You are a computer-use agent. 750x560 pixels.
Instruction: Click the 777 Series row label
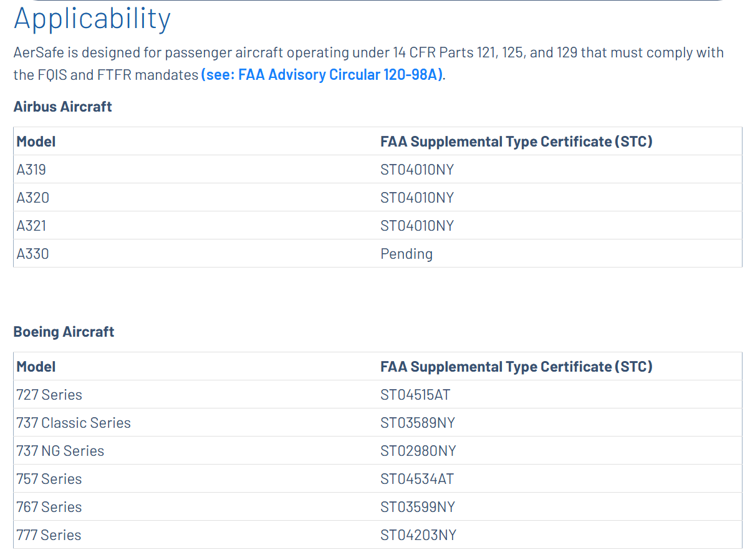coord(49,535)
